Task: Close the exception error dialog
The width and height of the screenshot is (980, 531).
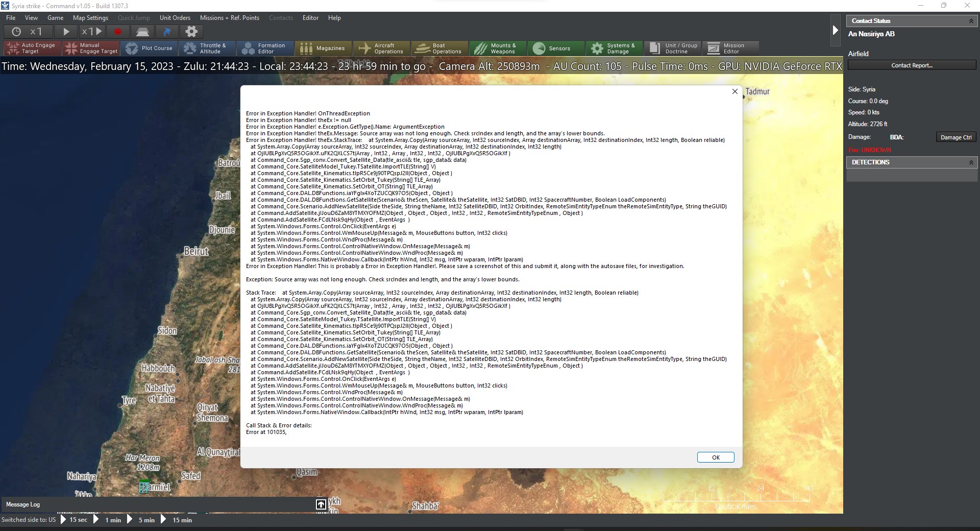Action: click(735, 91)
